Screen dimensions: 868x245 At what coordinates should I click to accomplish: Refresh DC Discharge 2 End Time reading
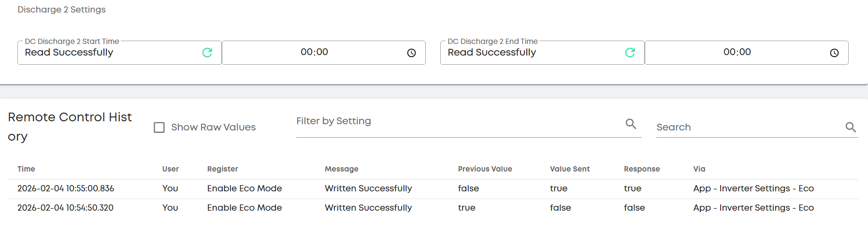click(x=630, y=53)
